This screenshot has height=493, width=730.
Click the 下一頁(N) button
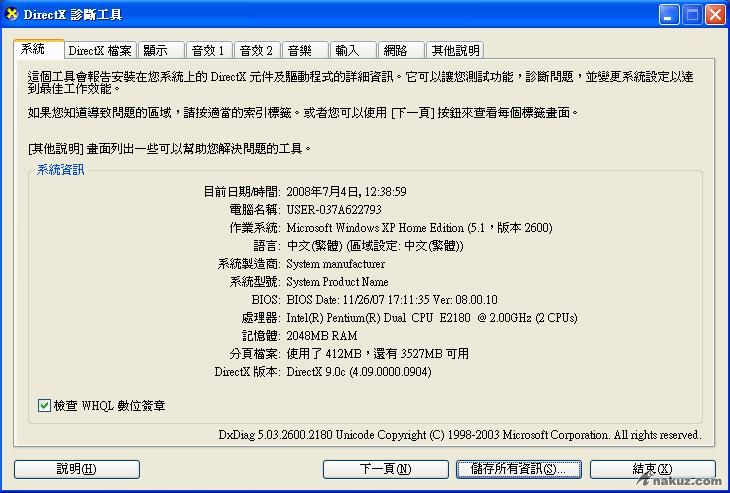[x=385, y=469]
